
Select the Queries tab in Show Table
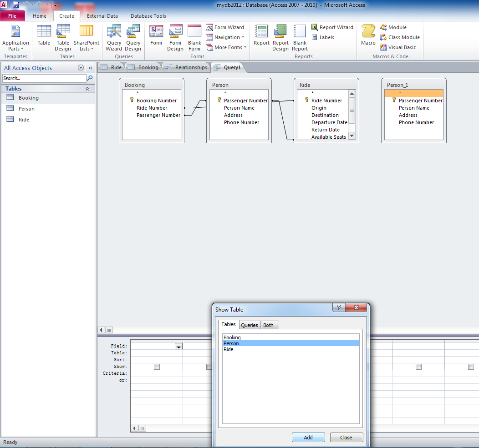click(x=250, y=325)
